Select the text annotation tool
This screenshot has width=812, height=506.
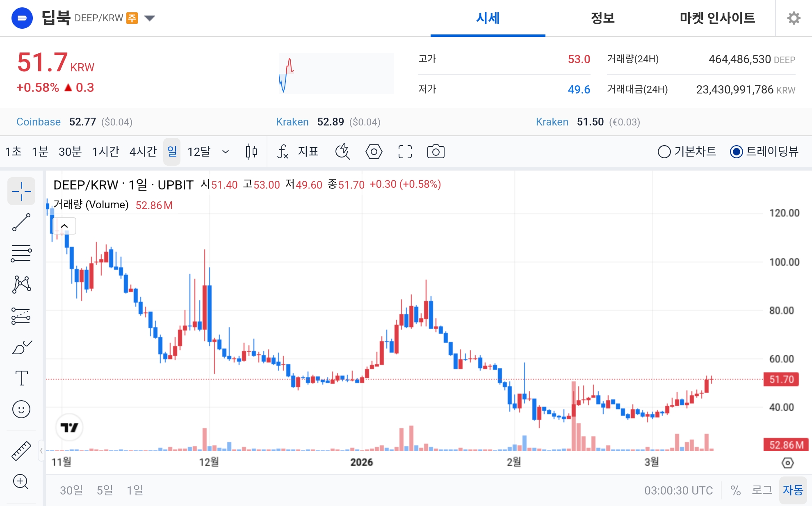point(21,378)
